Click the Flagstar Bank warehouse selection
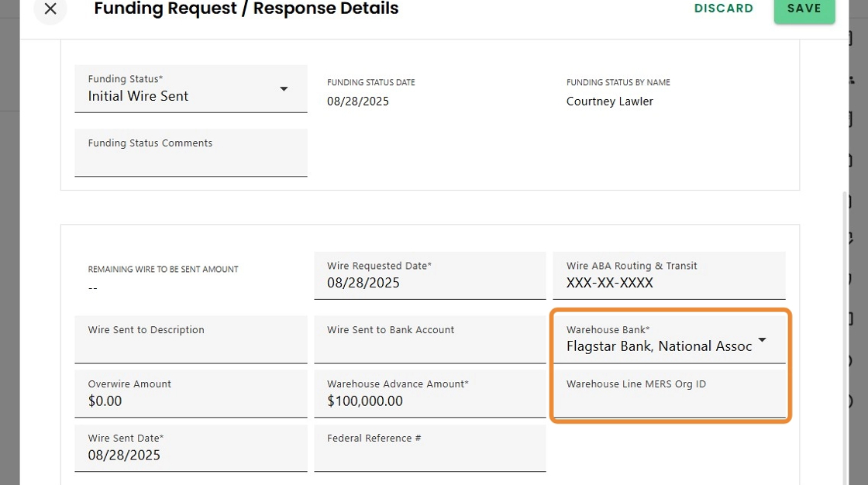 pyautogui.click(x=659, y=346)
